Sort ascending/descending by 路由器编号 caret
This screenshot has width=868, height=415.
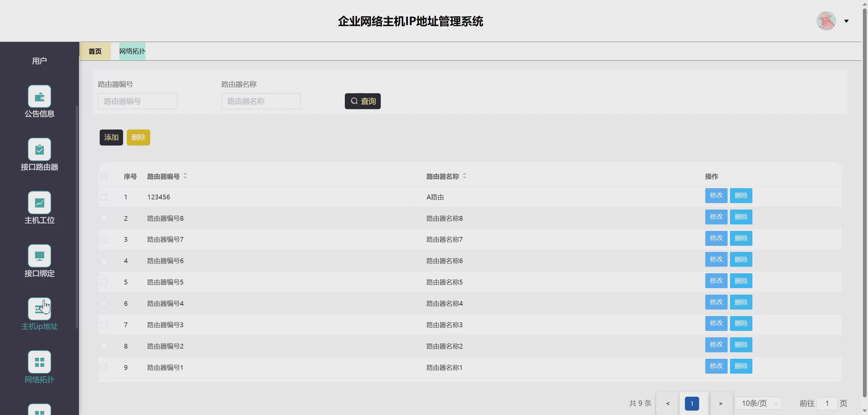click(x=185, y=176)
